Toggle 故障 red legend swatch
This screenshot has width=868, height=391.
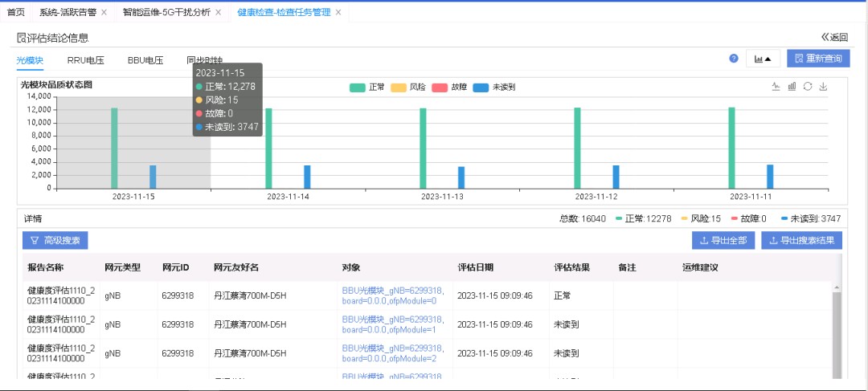pyautogui.click(x=439, y=87)
